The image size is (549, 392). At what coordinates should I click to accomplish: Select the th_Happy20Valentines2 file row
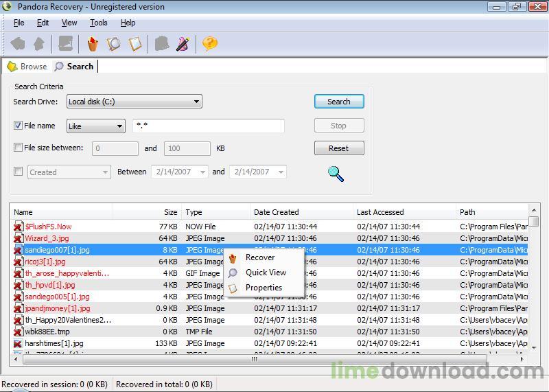click(x=269, y=320)
